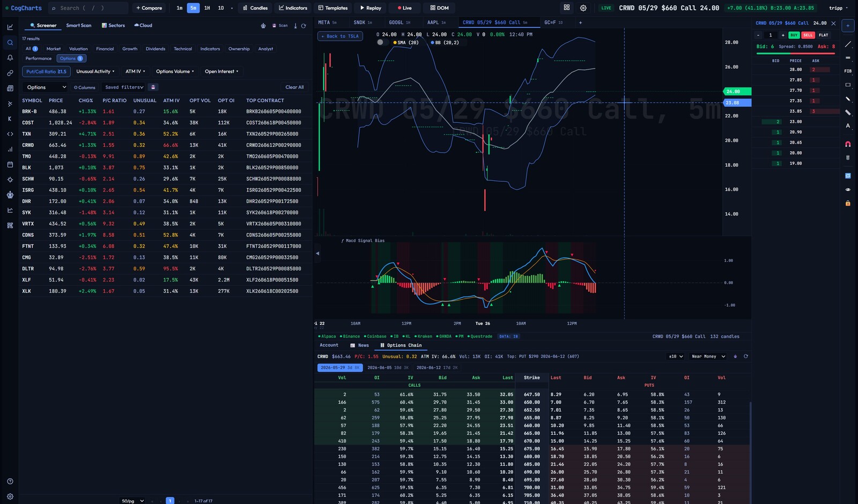Screen dimensions: 858x504
Task: Open the Saved filters dropdown
Action: (x=124, y=87)
